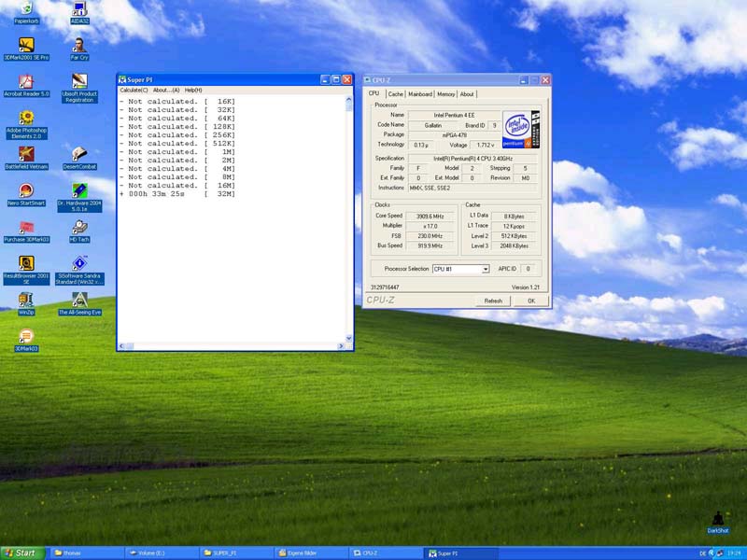Open the ResultBrowser 2001 SE icon
747x560 pixels.
click(x=26, y=270)
